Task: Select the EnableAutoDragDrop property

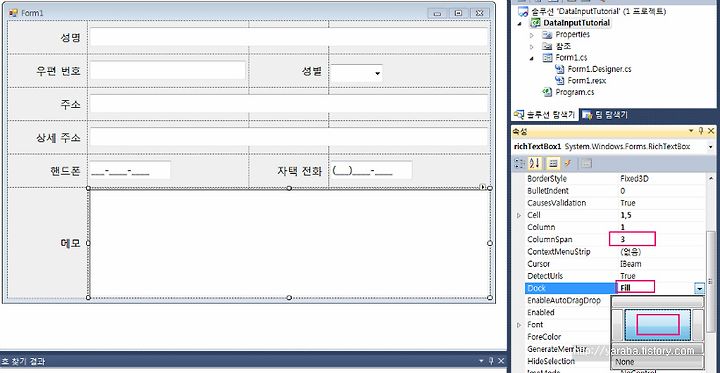Action: (x=564, y=300)
